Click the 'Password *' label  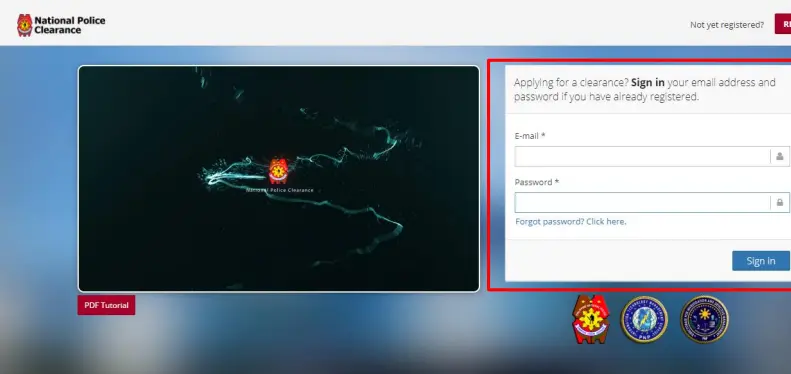[x=537, y=182]
